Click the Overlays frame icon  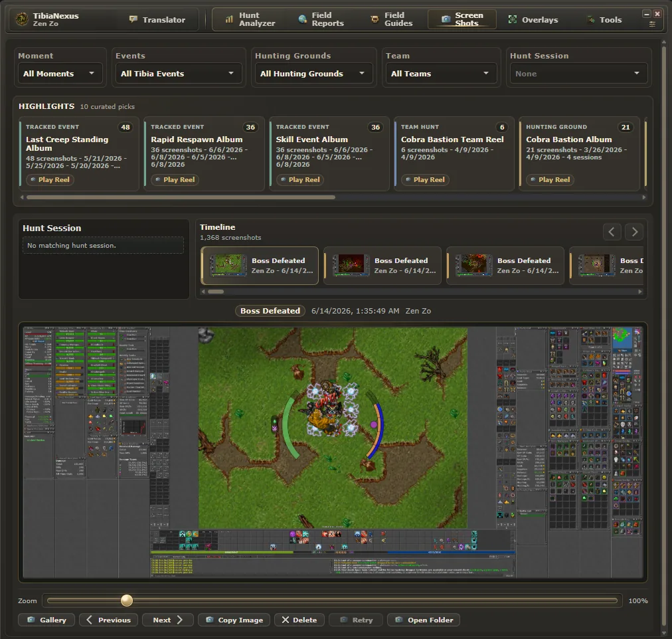point(512,19)
